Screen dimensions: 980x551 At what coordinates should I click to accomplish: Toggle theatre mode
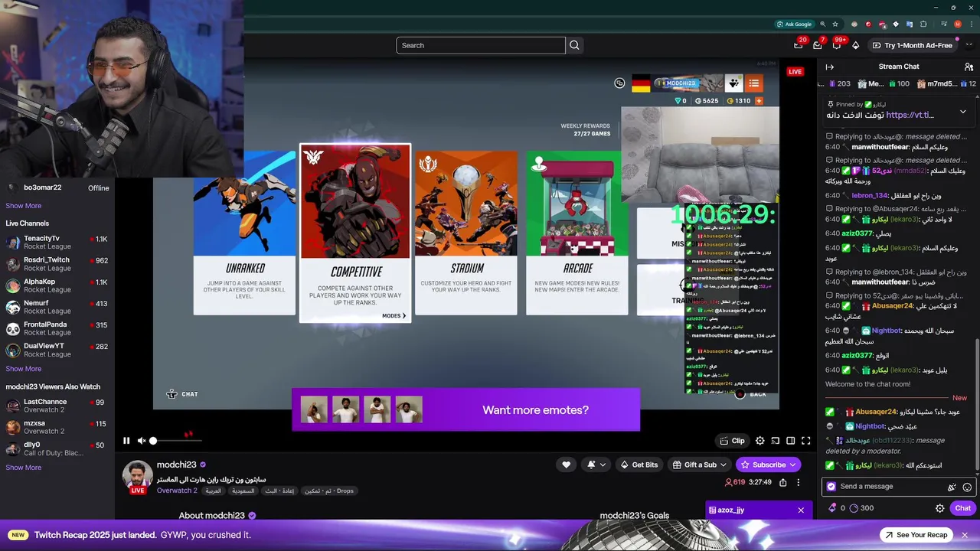pyautogui.click(x=791, y=441)
